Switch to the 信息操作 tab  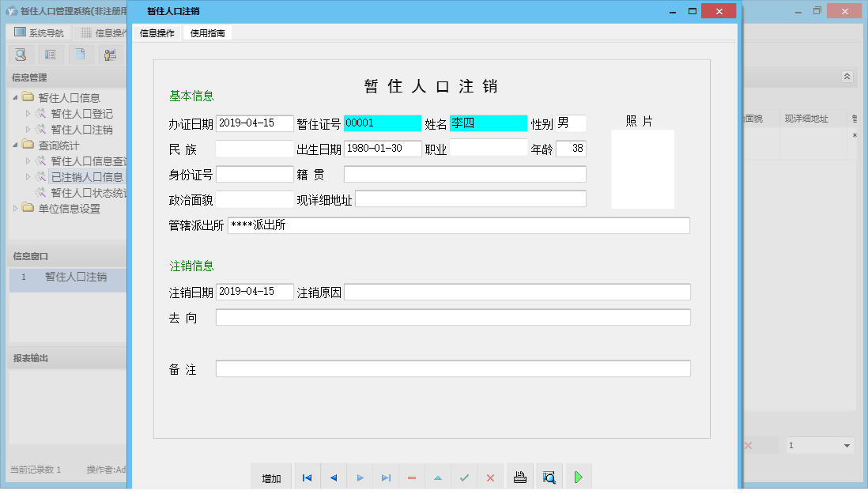[159, 33]
